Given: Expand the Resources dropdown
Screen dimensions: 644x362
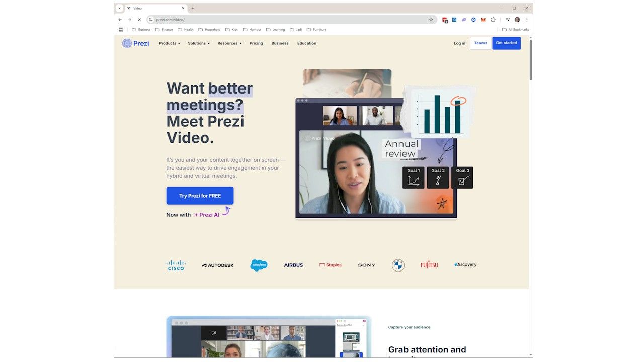Looking at the screenshot, I should pyautogui.click(x=229, y=43).
